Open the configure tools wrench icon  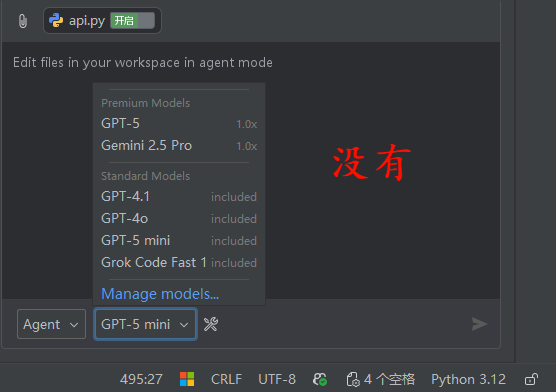tap(211, 324)
